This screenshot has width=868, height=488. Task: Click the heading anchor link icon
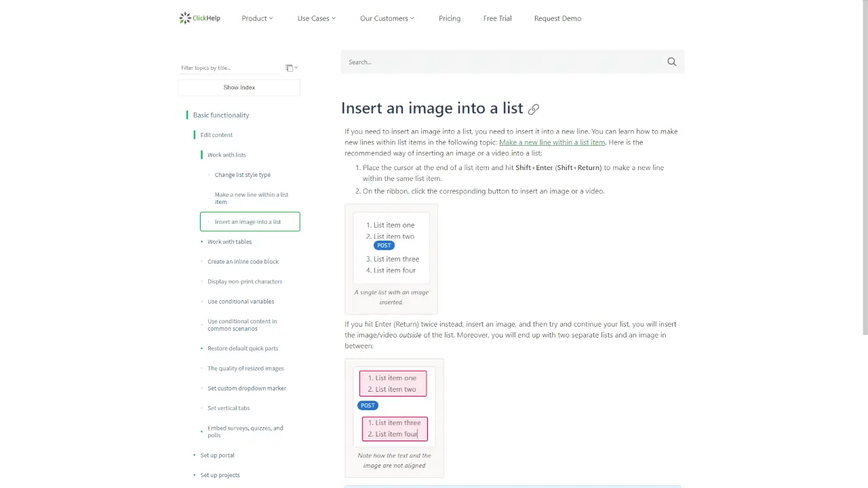pyautogui.click(x=534, y=109)
